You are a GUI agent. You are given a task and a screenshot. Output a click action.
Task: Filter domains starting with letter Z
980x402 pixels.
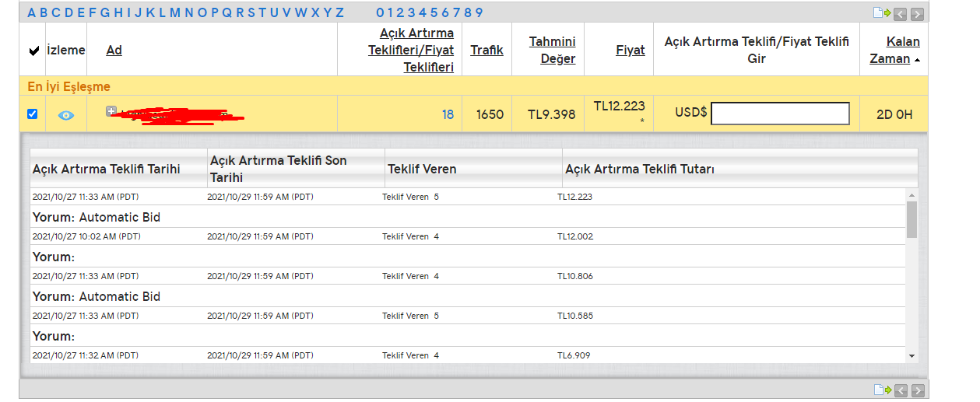pyautogui.click(x=339, y=12)
